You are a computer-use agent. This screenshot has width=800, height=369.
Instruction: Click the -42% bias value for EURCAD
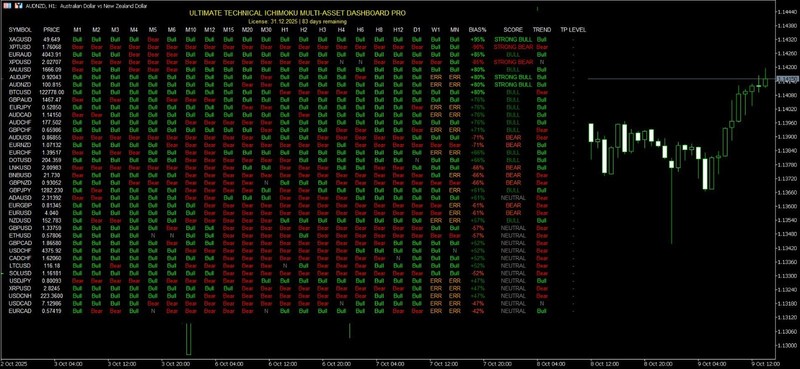click(478, 311)
